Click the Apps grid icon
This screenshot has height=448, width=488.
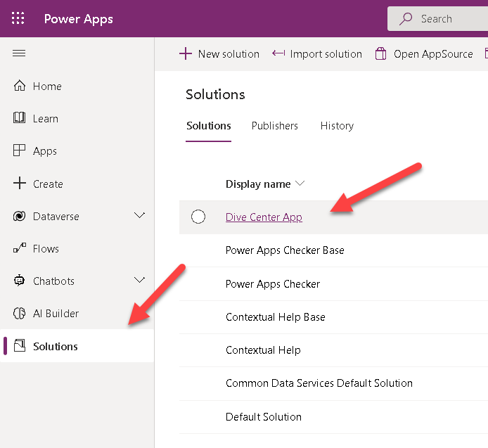19,150
